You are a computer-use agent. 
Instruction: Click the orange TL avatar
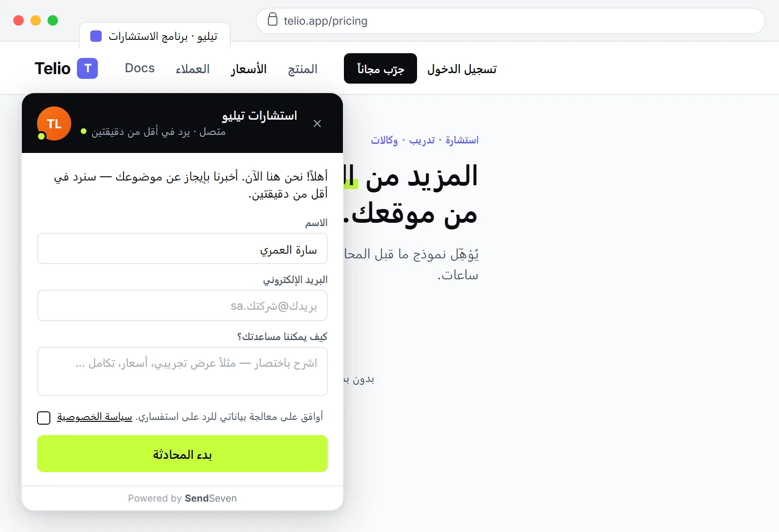[54, 123]
